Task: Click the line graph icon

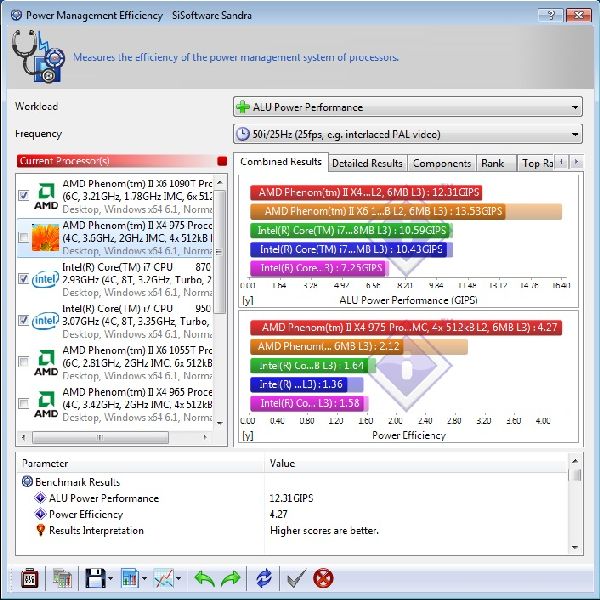Action: click(x=164, y=578)
